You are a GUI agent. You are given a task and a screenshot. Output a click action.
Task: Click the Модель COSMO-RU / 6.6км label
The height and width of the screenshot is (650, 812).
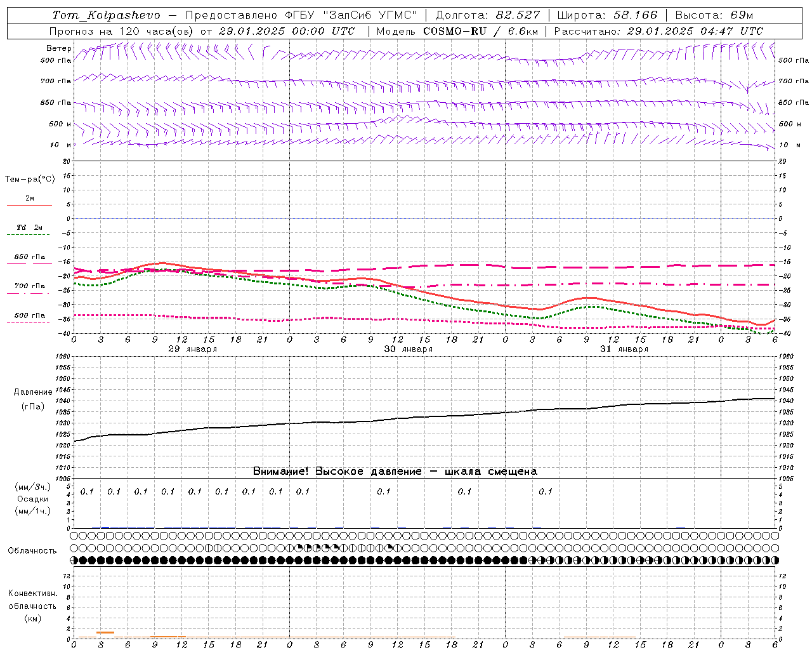pos(457,31)
